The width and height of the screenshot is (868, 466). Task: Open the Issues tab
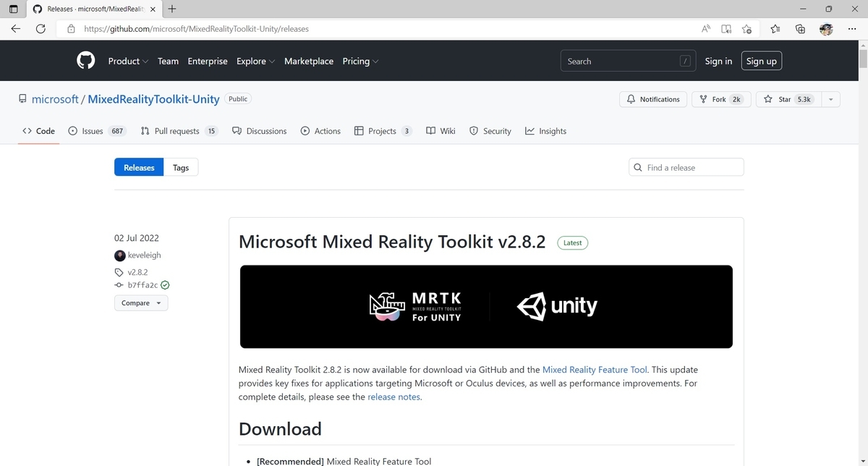(97, 131)
